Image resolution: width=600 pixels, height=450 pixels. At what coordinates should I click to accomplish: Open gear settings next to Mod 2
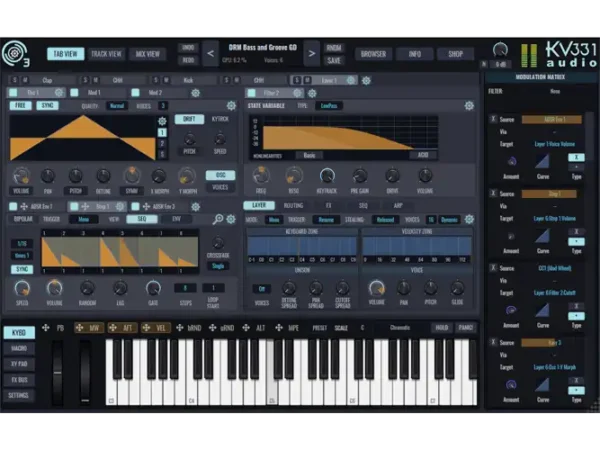(196, 93)
